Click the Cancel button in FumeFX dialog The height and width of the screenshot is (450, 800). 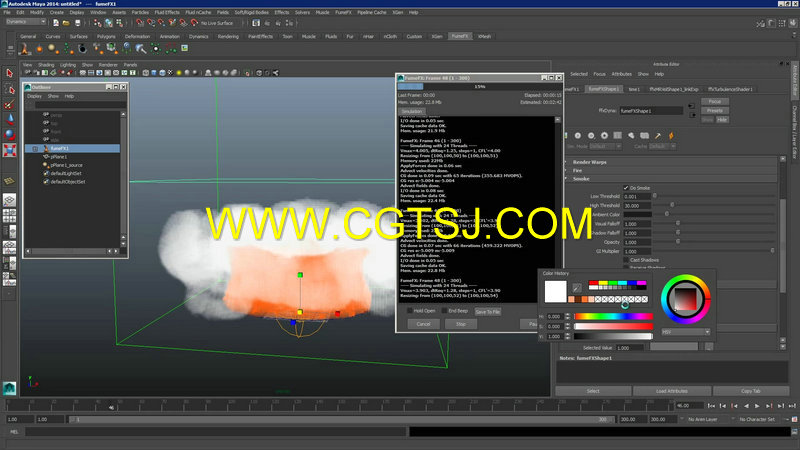pos(423,324)
